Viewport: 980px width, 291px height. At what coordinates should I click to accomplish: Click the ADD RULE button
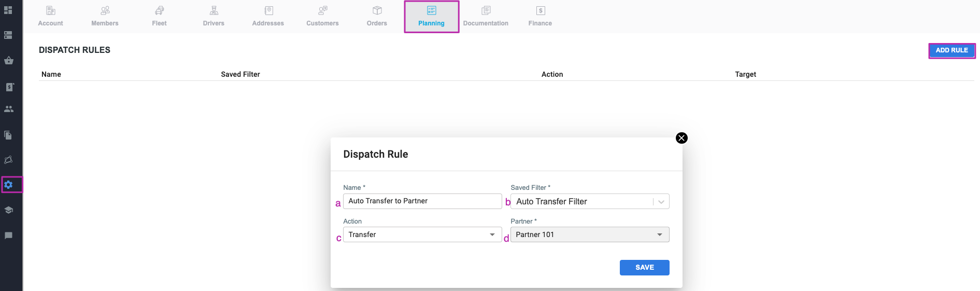[x=951, y=50]
